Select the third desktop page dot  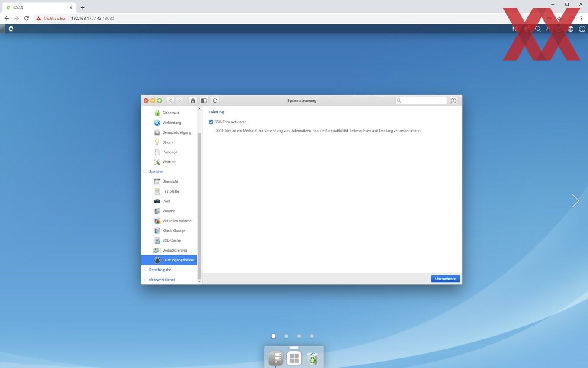pos(299,336)
